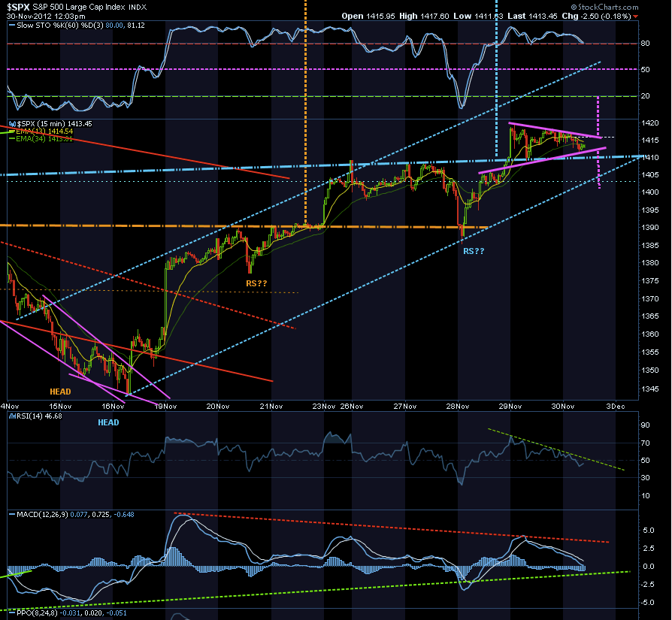Screen dimensions: 672x620
Task: Click the StockCharts.com copyright logo
Action: click(604, 7)
